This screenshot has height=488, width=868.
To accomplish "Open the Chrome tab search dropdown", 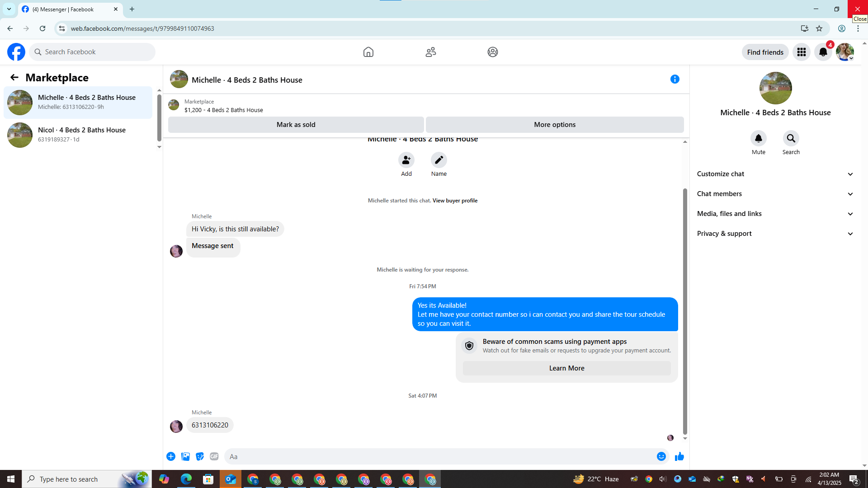I will tap(9, 9).
